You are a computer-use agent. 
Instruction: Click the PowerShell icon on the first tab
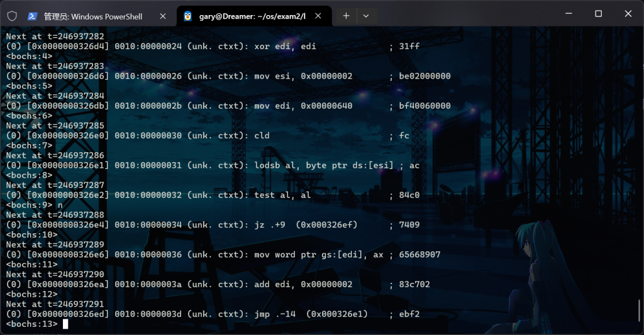(x=32, y=16)
